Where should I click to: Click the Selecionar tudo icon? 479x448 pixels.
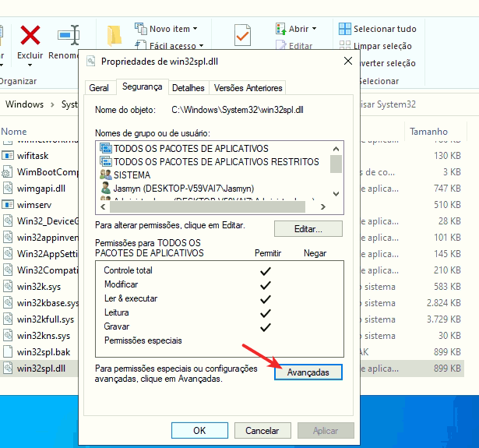[345, 29]
